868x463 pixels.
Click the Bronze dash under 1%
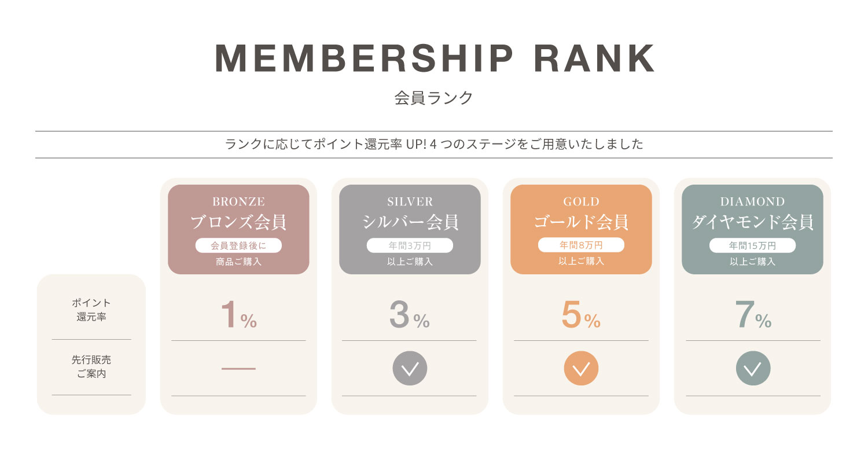point(238,369)
